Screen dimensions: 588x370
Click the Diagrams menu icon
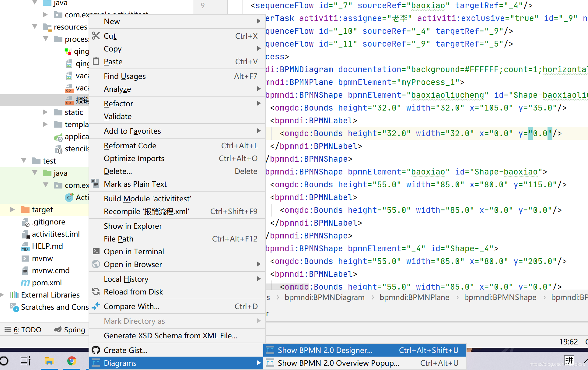pos(96,363)
